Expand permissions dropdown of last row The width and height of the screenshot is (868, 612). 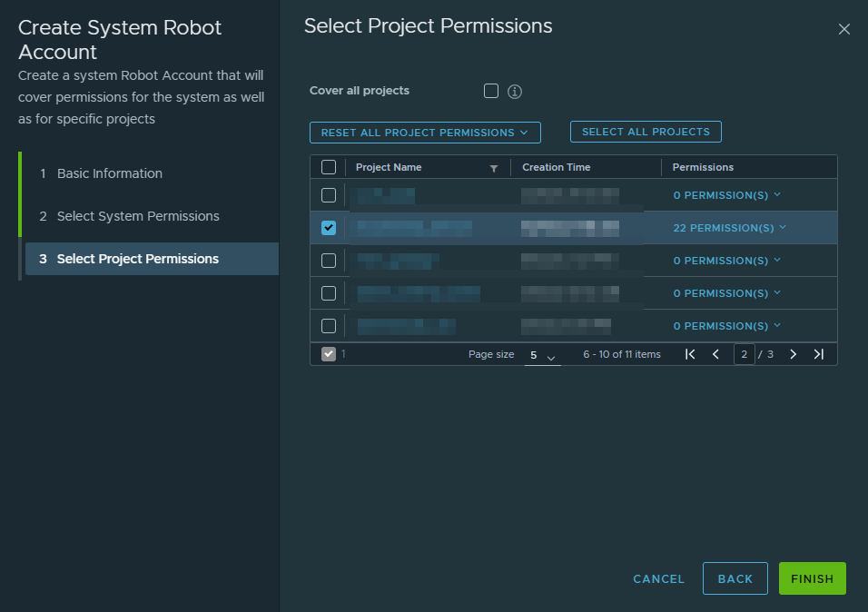click(x=727, y=326)
